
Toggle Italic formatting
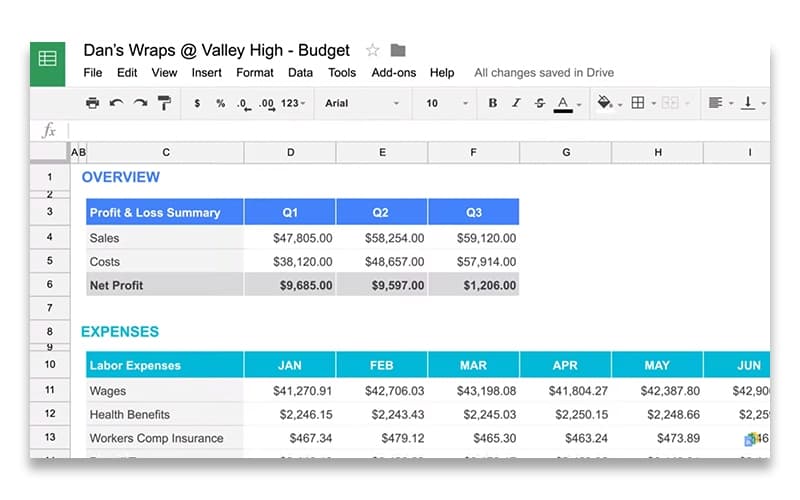(x=516, y=103)
